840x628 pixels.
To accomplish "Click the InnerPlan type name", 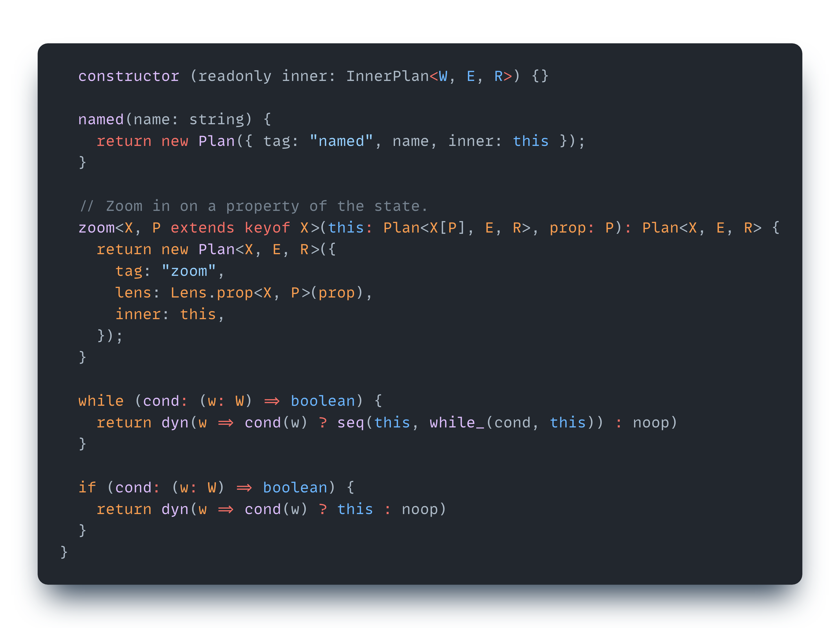I will 387,76.
